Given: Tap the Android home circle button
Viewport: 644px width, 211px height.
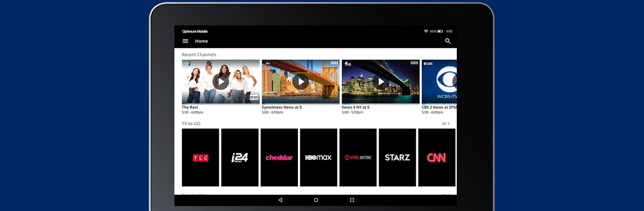Looking at the screenshot, I should tap(316, 200).
